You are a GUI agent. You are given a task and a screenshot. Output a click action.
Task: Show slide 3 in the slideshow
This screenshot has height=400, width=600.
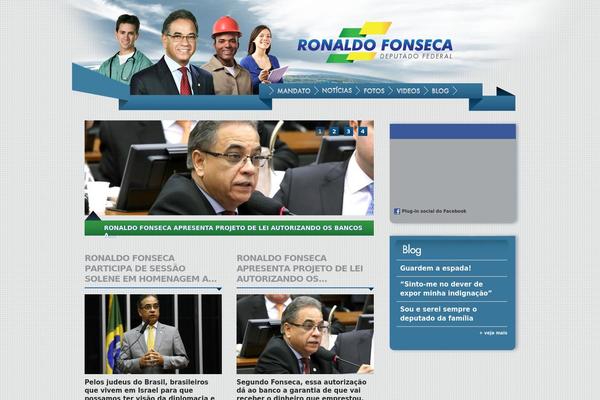pos(348,131)
